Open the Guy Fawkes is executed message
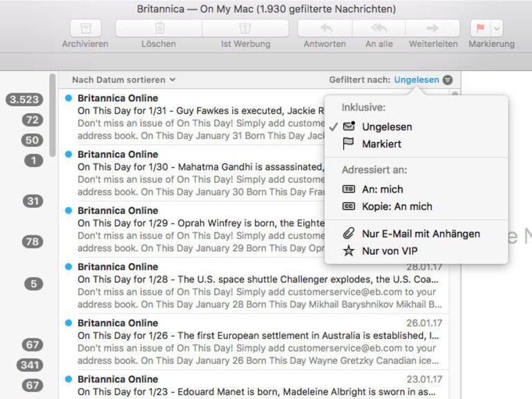532x399 pixels. [x=191, y=117]
